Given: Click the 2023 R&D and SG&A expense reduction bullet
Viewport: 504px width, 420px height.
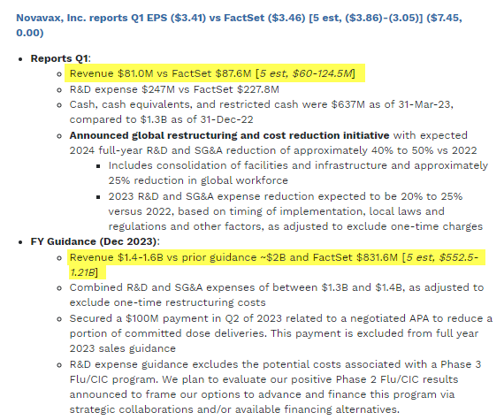Looking at the screenshot, I should pos(295,211).
